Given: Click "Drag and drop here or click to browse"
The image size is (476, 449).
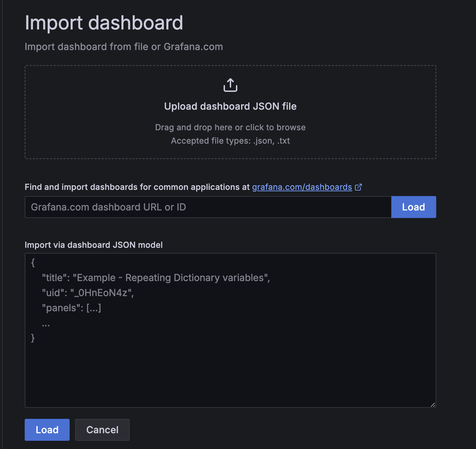Looking at the screenshot, I should click(230, 128).
